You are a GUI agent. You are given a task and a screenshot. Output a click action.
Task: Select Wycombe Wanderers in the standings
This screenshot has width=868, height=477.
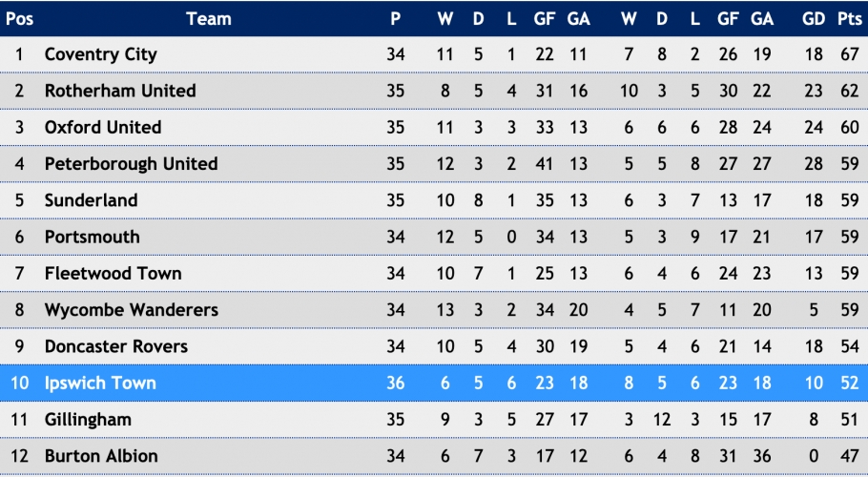click(x=132, y=310)
